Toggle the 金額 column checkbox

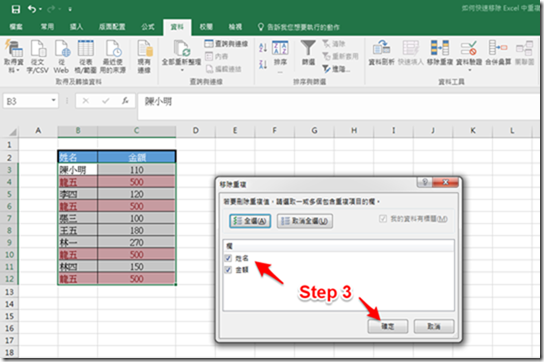pos(228,270)
